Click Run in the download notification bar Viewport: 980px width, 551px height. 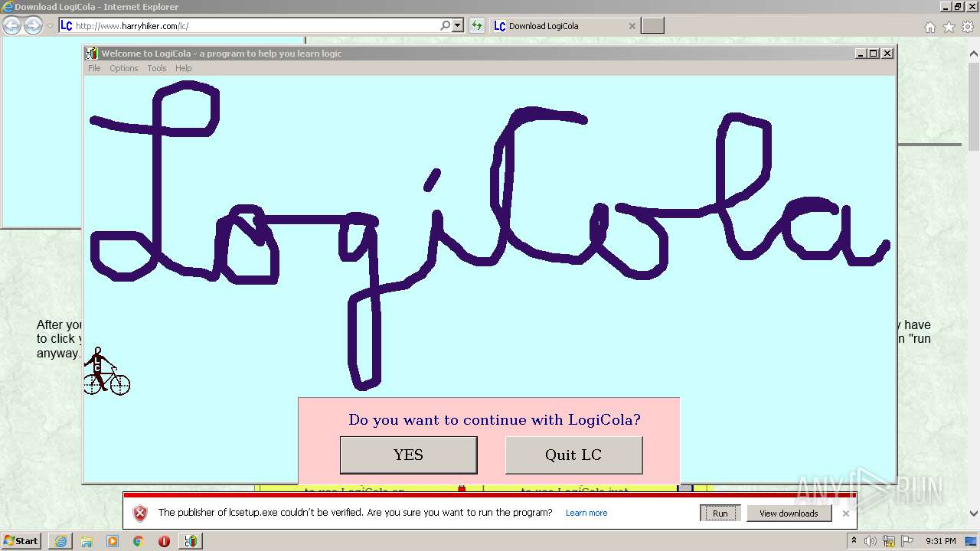[x=720, y=514]
